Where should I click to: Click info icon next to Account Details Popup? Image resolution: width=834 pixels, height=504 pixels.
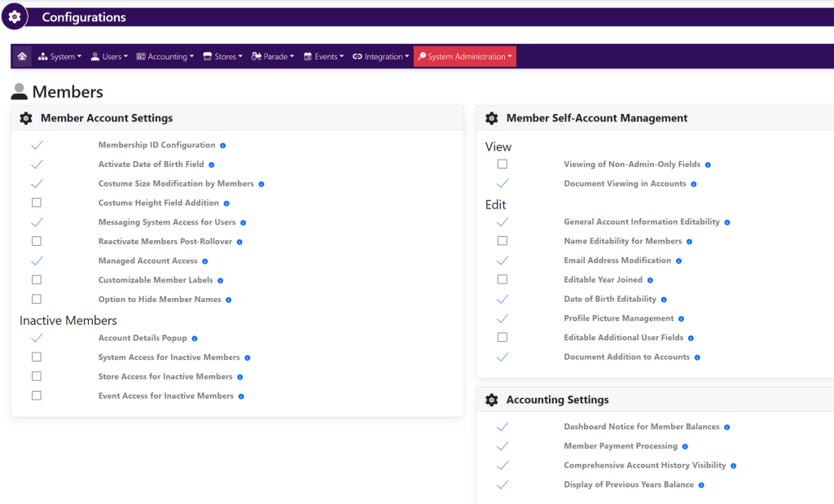coord(195,339)
